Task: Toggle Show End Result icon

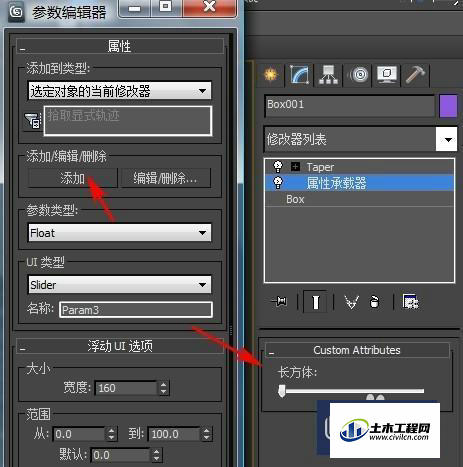Action: coord(315,302)
